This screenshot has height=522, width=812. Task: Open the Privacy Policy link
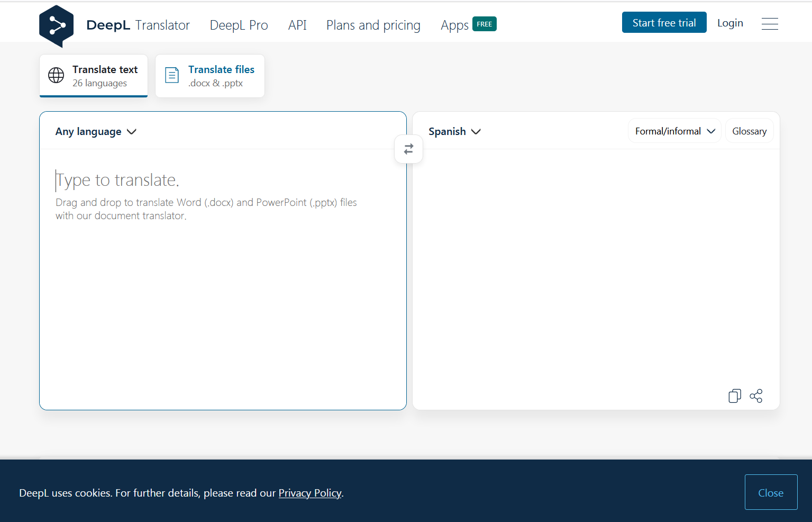310,493
